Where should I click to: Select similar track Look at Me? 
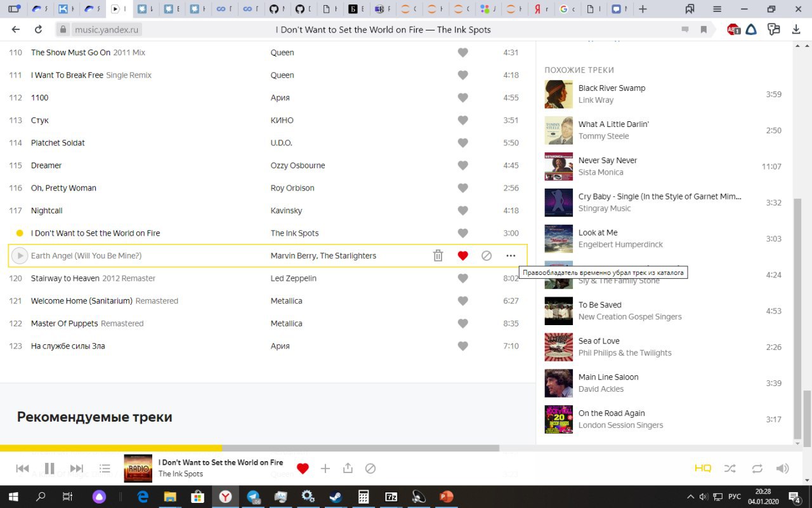598,233
